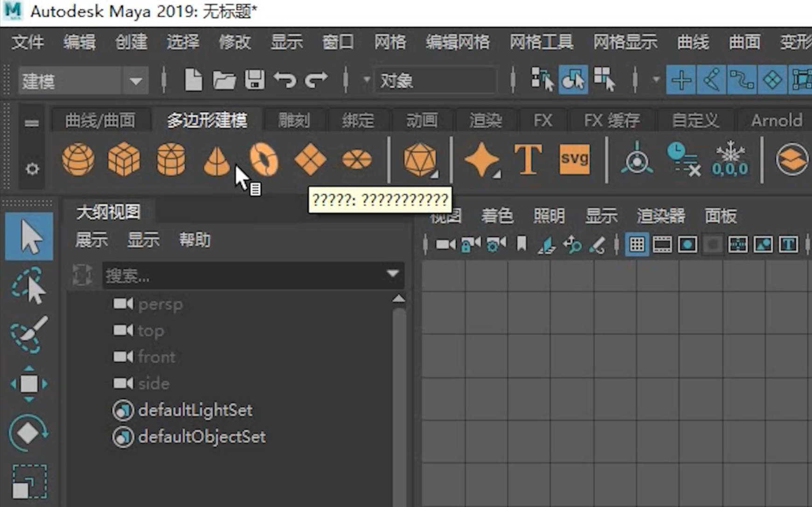Open the SVG creation tool
Screen dimensions: 812x507
(575, 160)
